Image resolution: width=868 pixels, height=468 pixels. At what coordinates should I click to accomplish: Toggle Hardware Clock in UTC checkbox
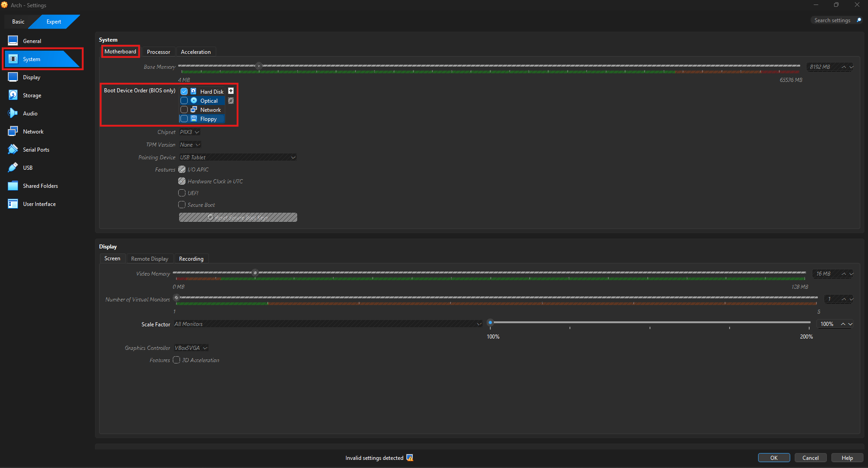(x=182, y=181)
